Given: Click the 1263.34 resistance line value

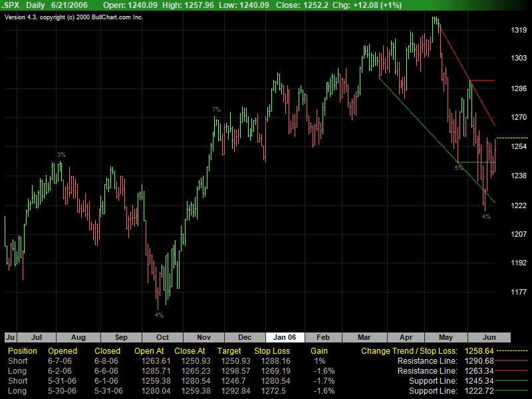Looking at the screenshot, I should point(479,371).
